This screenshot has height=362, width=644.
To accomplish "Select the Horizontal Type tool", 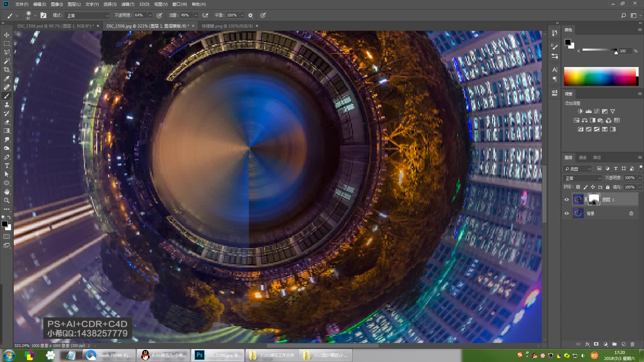I will click(x=7, y=166).
